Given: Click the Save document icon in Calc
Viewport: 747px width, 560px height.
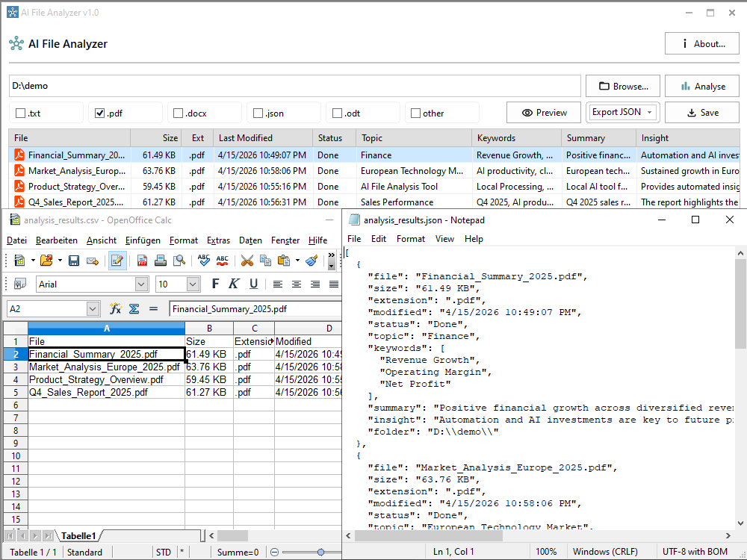Looking at the screenshot, I should (74, 261).
